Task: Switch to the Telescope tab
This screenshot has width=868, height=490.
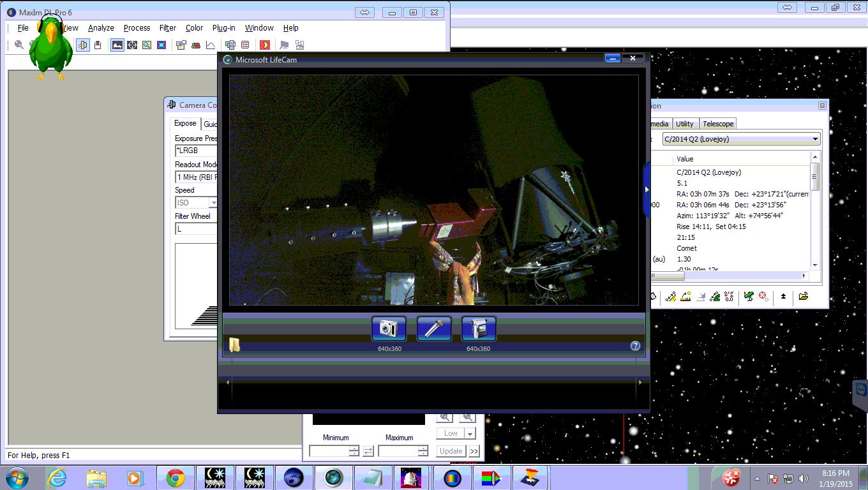Action: point(718,124)
